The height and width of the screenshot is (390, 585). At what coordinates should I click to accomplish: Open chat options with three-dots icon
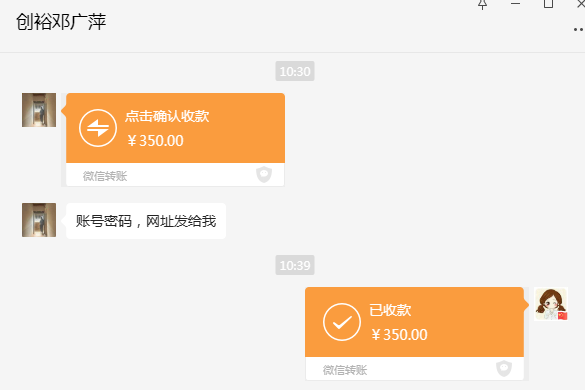click(x=579, y=29)
